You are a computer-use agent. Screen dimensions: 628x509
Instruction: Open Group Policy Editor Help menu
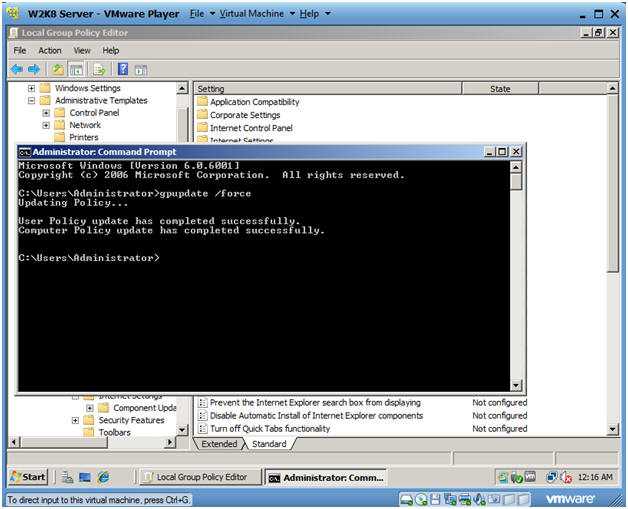[x=111, y=50]
